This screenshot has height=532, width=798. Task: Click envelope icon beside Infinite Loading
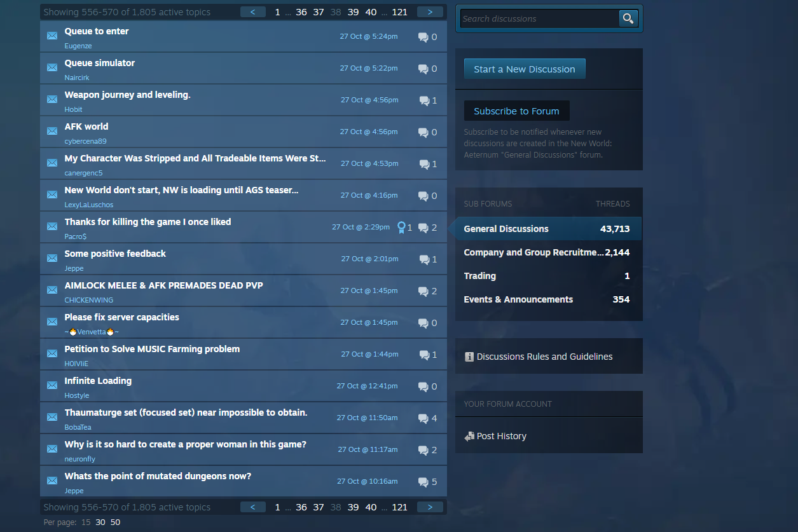[x=52, y=385]
